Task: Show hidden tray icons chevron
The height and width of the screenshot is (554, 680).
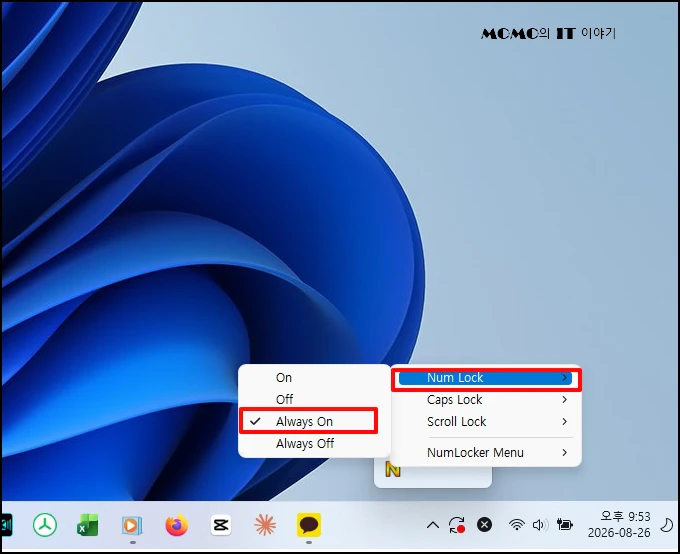Action: coord(432,525)
